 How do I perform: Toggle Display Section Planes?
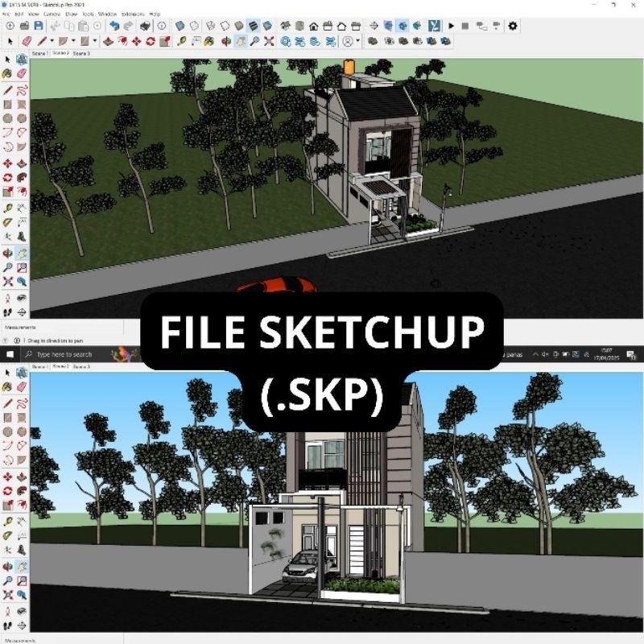(388, 26)
